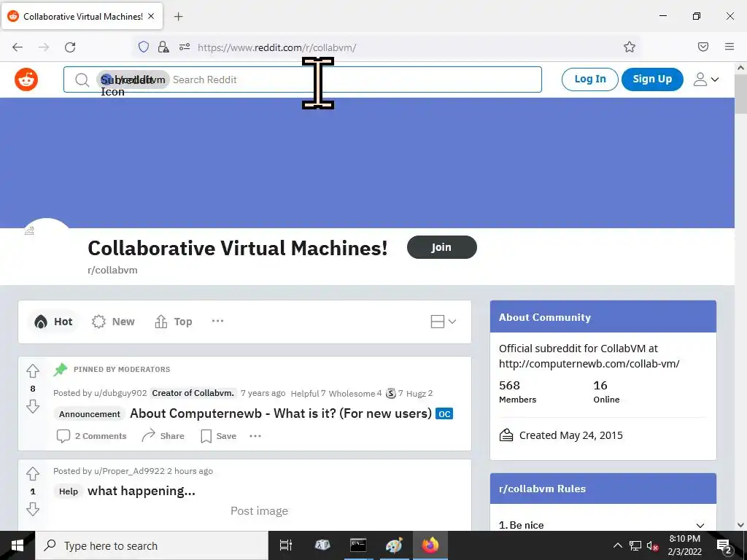Open the site permissions icon in the address bar
The width and height of the screenshot is (747, 560).
(x=185, y=47)
